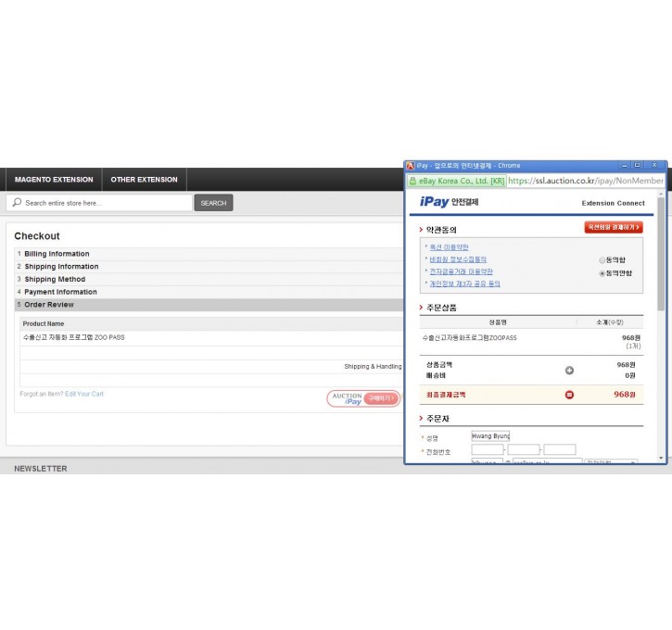Expand the Billing Information checkout step
This screenshot has width=672, height=630.
[x=57, y=254]
